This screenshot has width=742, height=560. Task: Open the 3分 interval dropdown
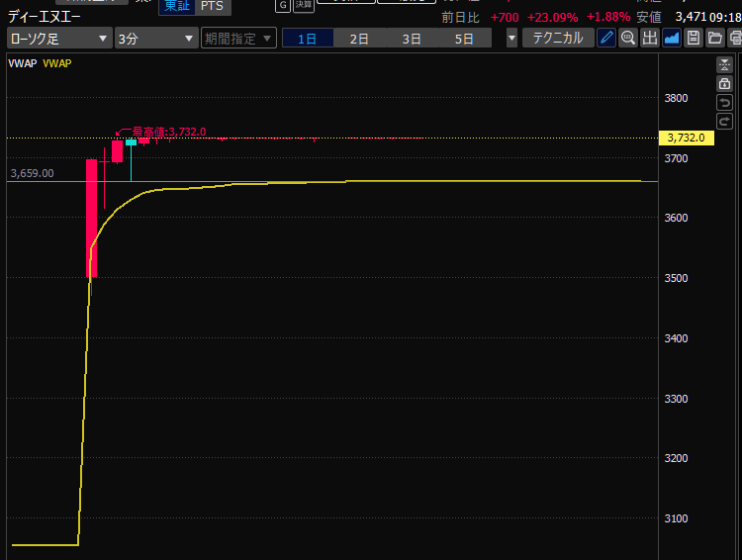[155, 39]
